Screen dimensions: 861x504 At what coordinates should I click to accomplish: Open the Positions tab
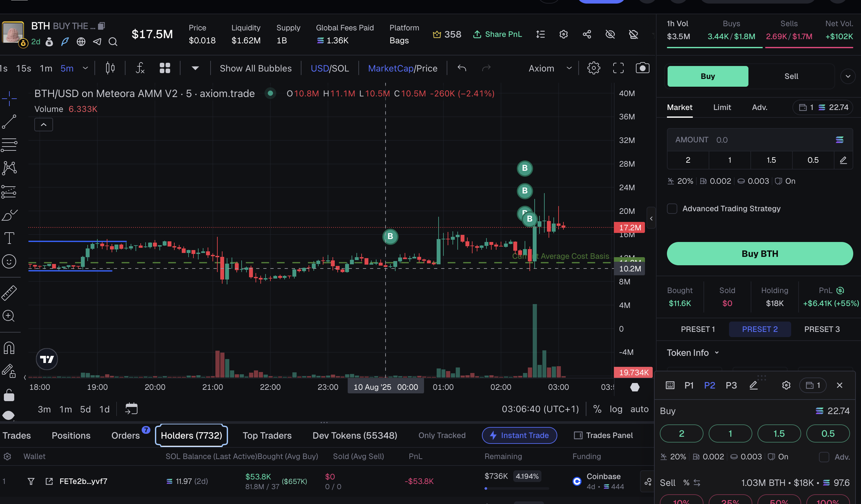71,436
